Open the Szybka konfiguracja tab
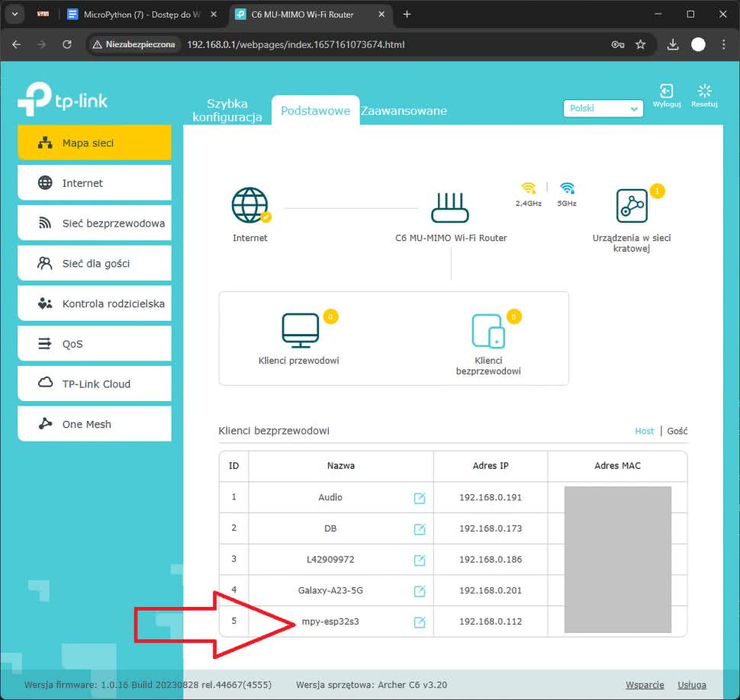Screen dimensions: 740x700 click(x=227, y=111)
